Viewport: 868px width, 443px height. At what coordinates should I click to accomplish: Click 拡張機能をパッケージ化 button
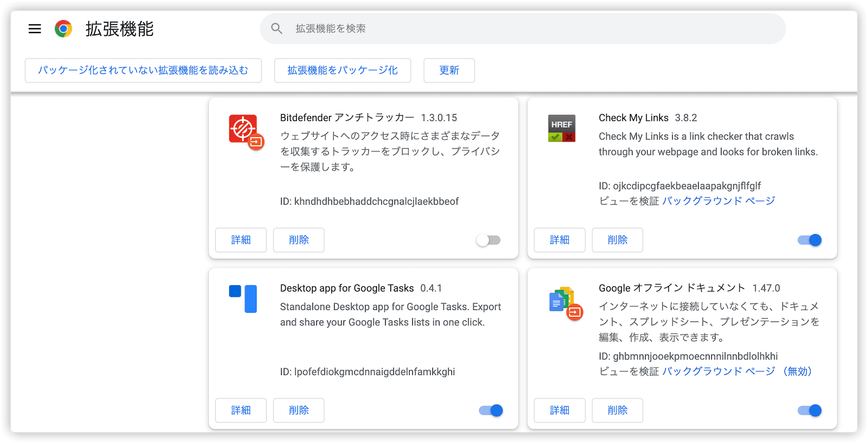[x=342, y=71]
